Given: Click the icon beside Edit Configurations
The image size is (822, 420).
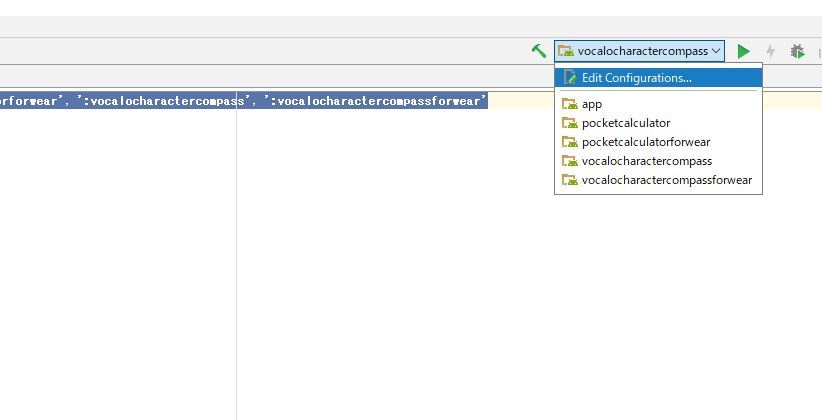Looking at the screenshot, I should tap(570, 78).
